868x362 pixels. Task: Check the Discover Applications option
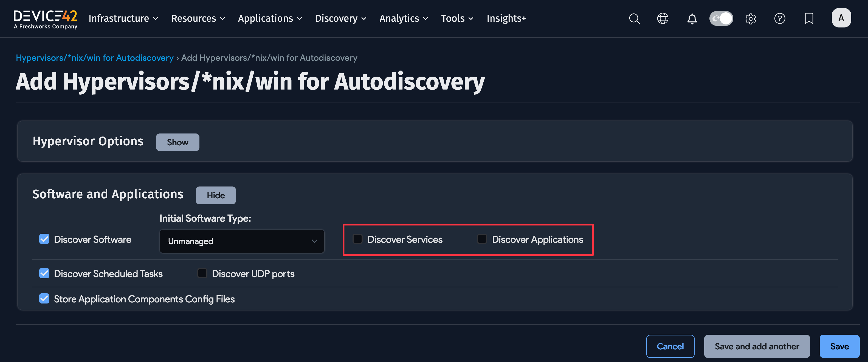click(482, 239)
